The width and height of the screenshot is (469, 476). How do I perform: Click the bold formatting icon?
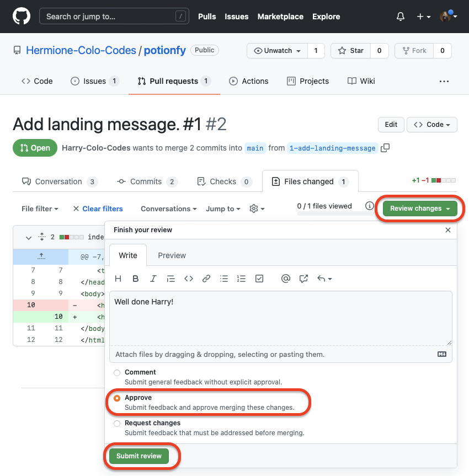pyautogui.click(x=136, y=279)
